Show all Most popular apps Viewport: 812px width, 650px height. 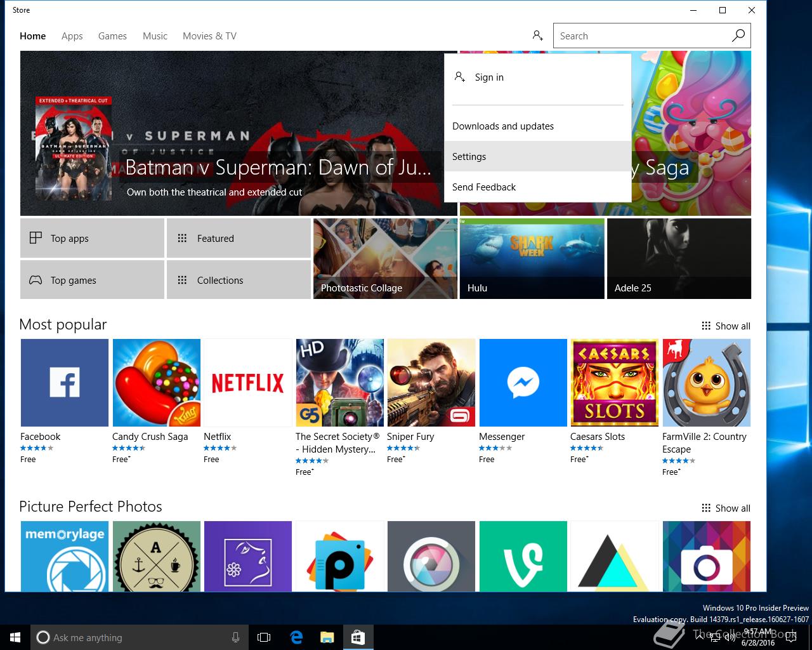point(726,326)
